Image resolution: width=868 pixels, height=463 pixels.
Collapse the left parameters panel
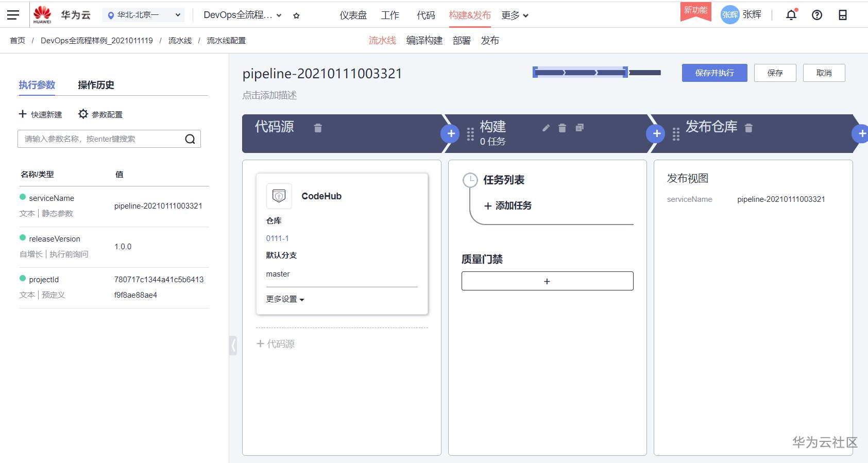point(233,346)
